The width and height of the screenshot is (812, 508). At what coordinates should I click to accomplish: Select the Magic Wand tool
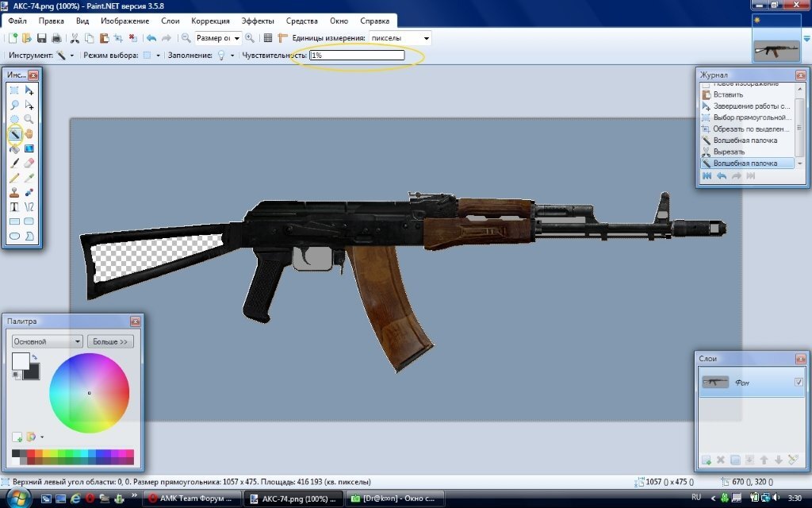pyautogui.click(x=14, y=133)
